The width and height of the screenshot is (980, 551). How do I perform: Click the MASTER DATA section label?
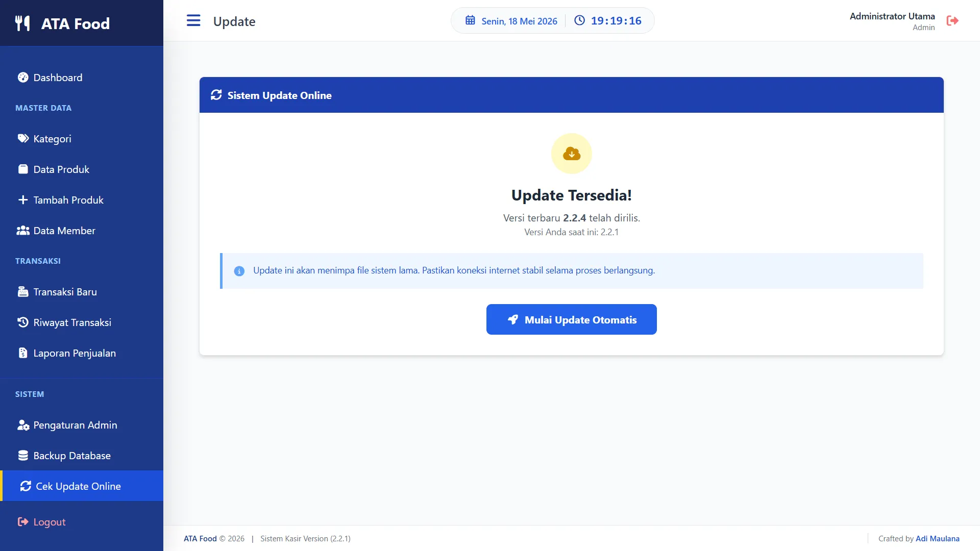[x=43, y=108]
